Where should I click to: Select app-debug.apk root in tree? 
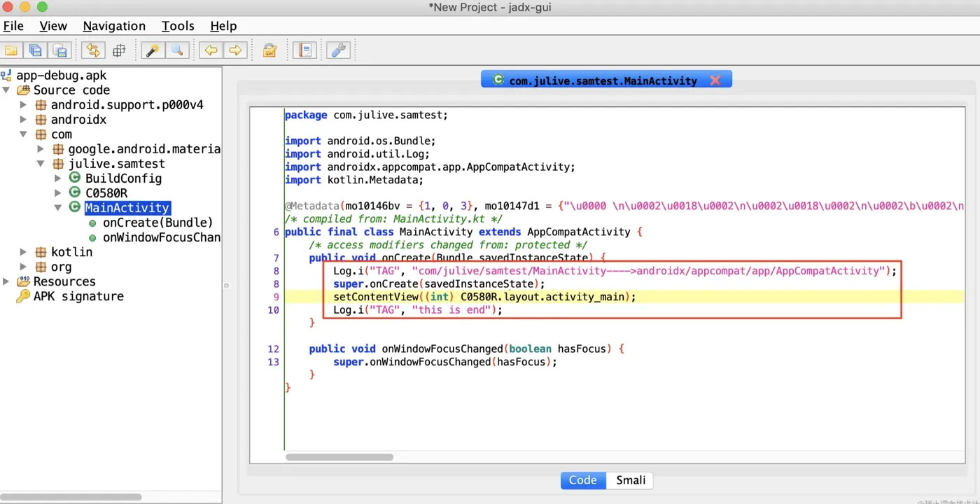(x=61, y=76)
